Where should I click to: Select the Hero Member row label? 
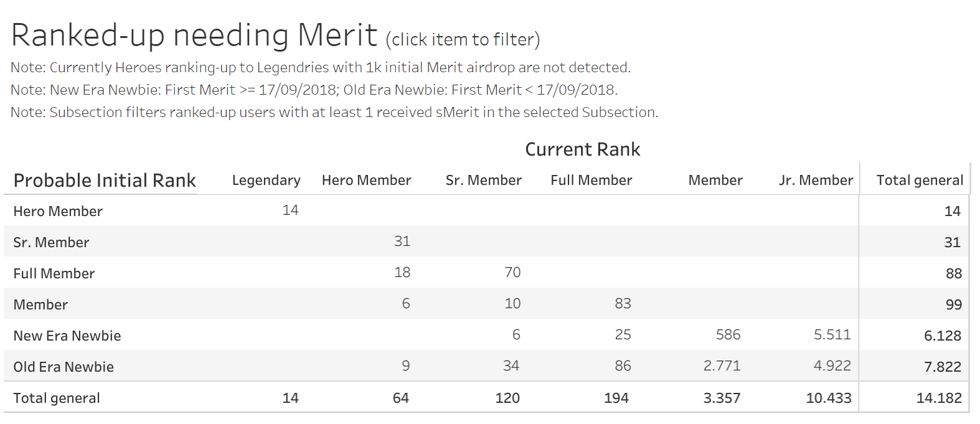point(58,211)
